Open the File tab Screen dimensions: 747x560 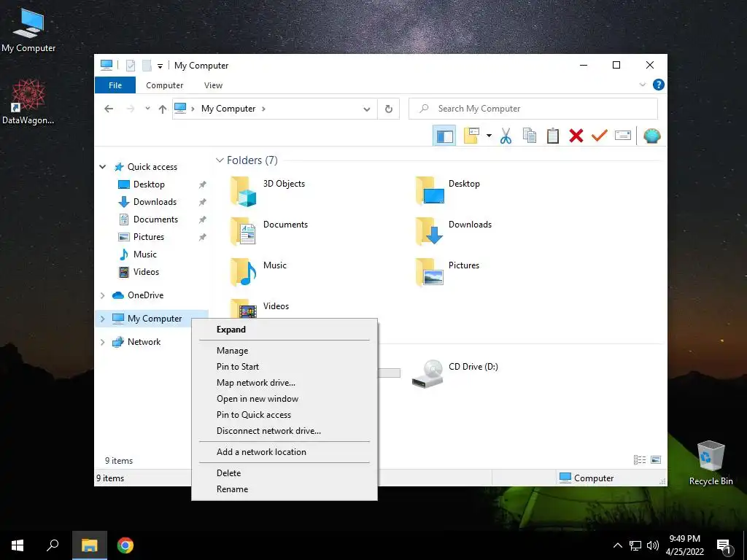(115, 85)
